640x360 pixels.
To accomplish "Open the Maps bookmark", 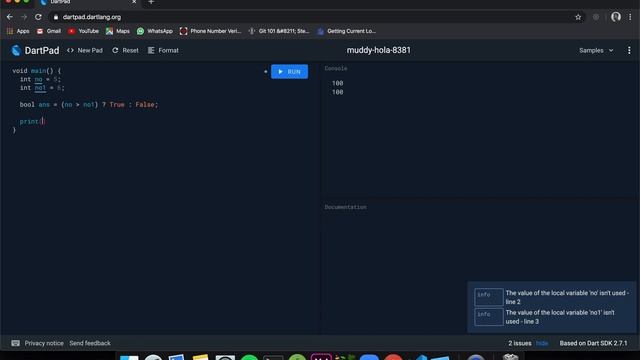I will [x=118, y=31].
